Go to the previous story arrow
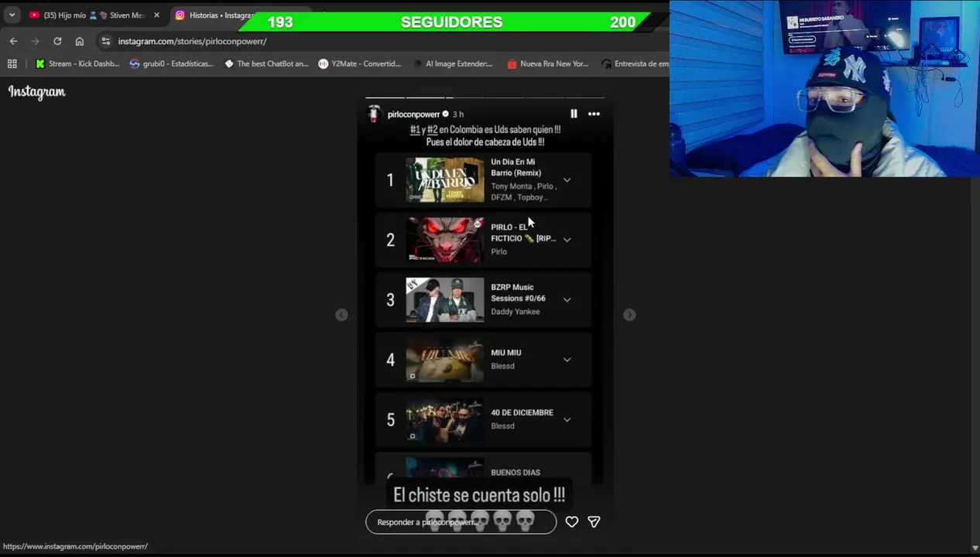The image size is (980, 557). [x=341, y=315]
